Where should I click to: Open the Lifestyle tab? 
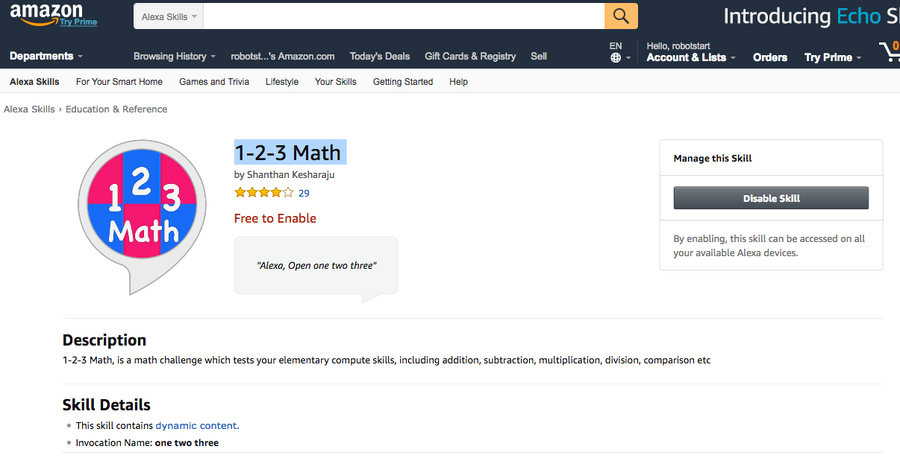[282, 82]
